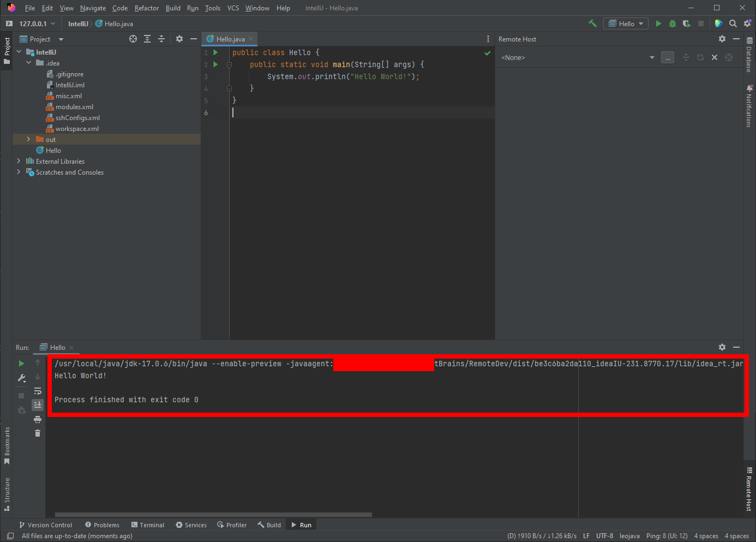Image resolution: width=756 pixels, height=542 pixels.
Task: Open IDE settings gear in top toolbar
Action: 747,23
